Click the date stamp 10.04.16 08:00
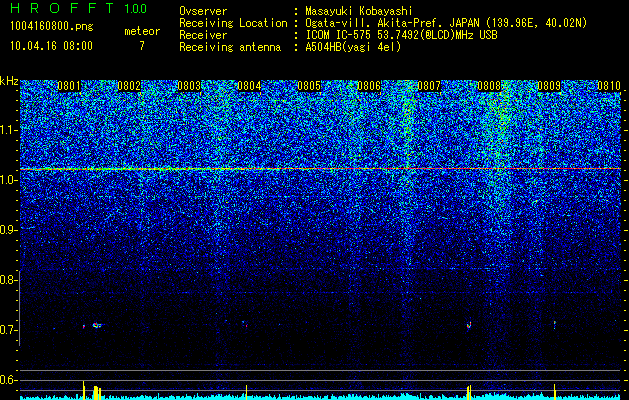 (51, 46)
